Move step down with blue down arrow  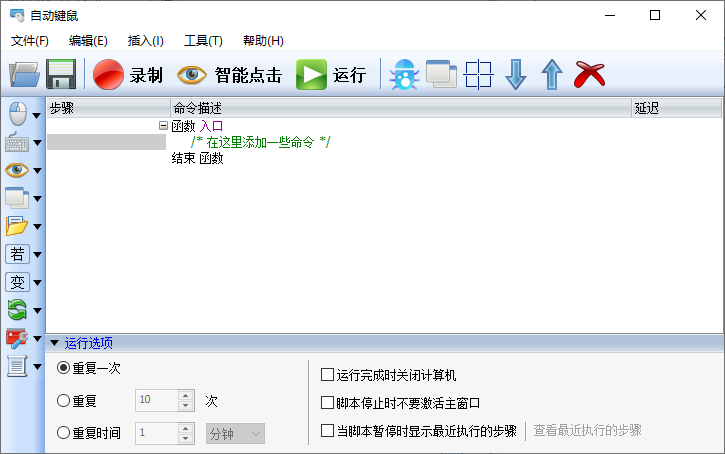516,74
